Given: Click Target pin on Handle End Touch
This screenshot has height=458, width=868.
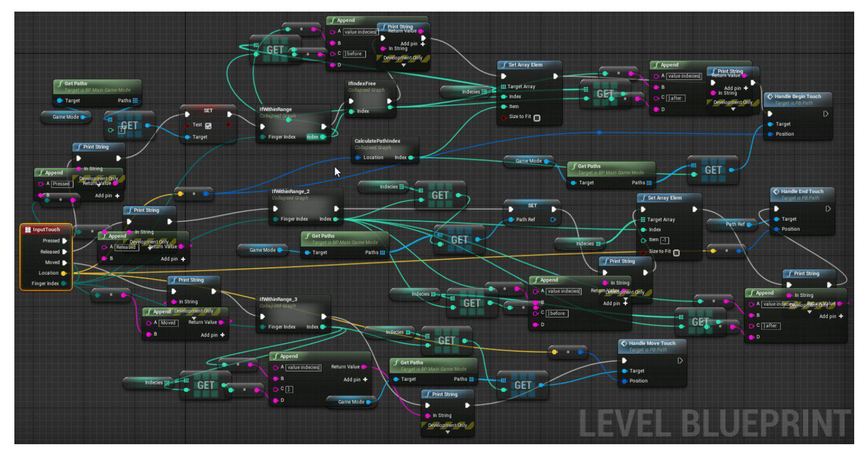Looking at the screenshot, I should (776, 219).
